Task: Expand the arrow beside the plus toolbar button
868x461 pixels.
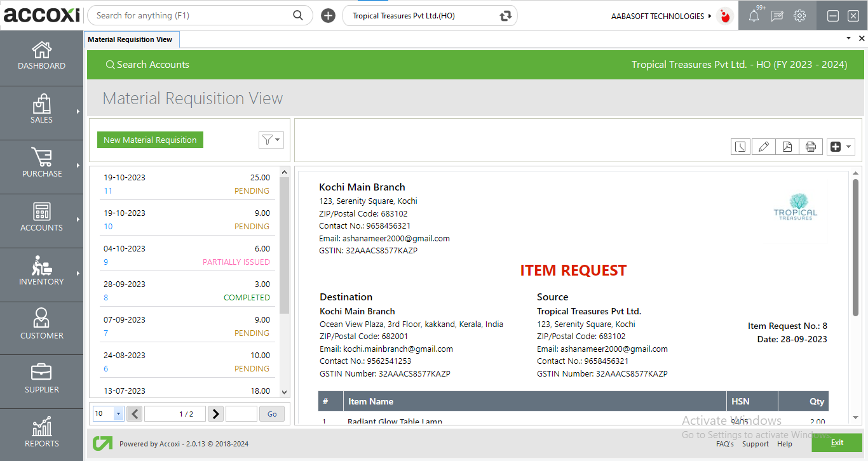Action: point(848,146)
